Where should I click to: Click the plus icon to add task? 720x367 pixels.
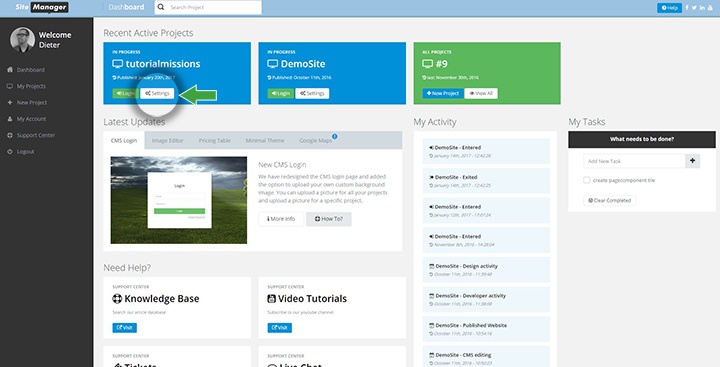[x=692, y=161]
